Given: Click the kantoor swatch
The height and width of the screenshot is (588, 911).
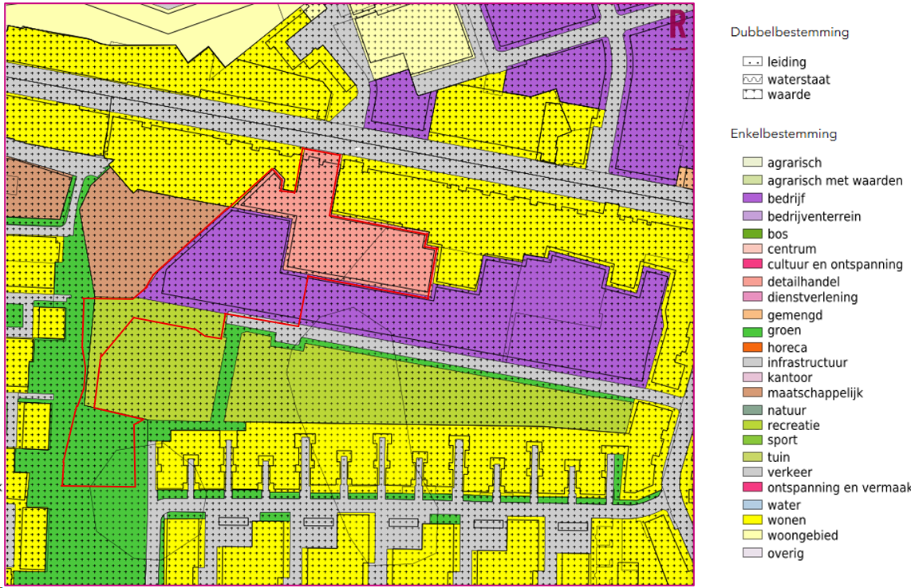Looking at the screenshot, I should point(752,377).
